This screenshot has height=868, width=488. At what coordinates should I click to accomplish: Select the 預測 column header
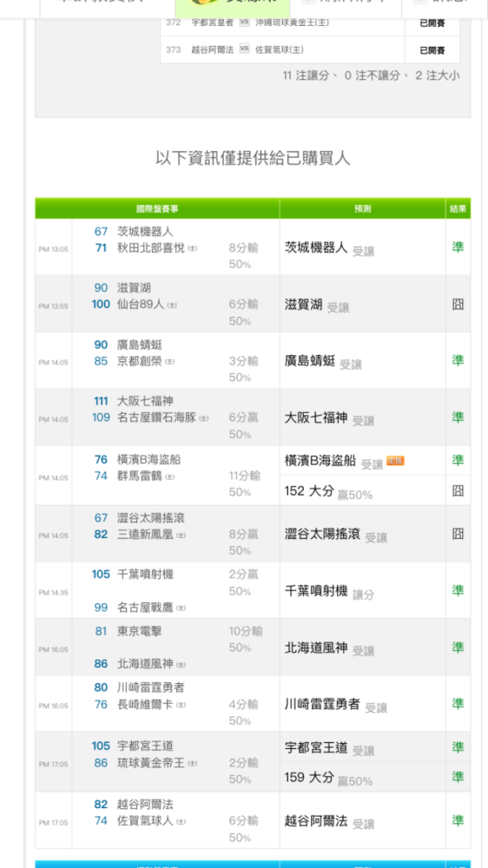(x=363, y=208)
